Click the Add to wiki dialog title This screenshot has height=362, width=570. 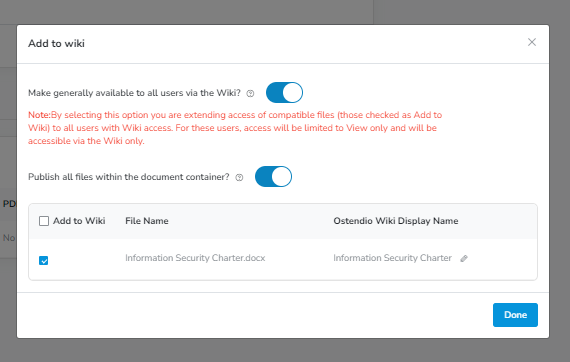[x=56, y=43]
